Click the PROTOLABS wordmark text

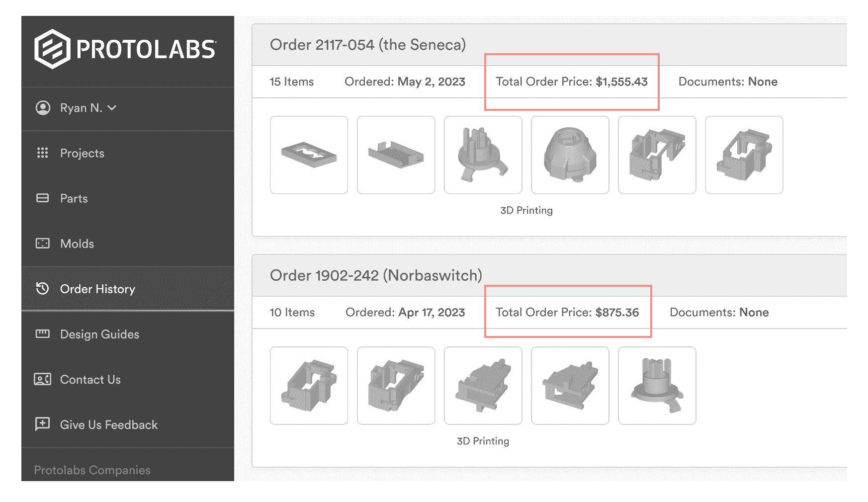click(x=146, y=50)
